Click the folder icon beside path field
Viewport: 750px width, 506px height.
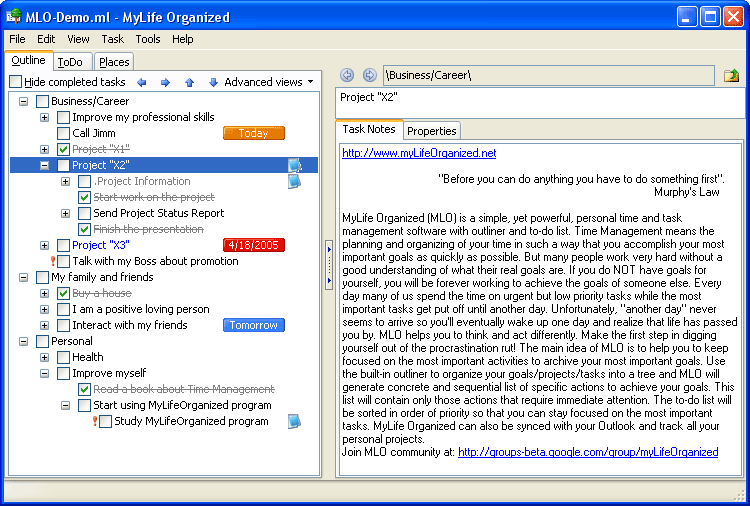pyautogui.click(x=731, y=76)
